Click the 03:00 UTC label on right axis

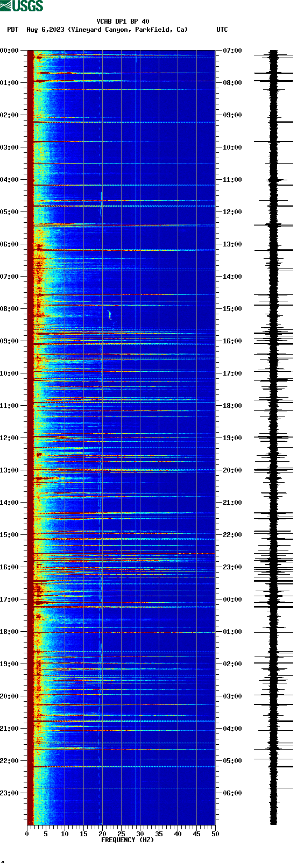pos(232,696)
